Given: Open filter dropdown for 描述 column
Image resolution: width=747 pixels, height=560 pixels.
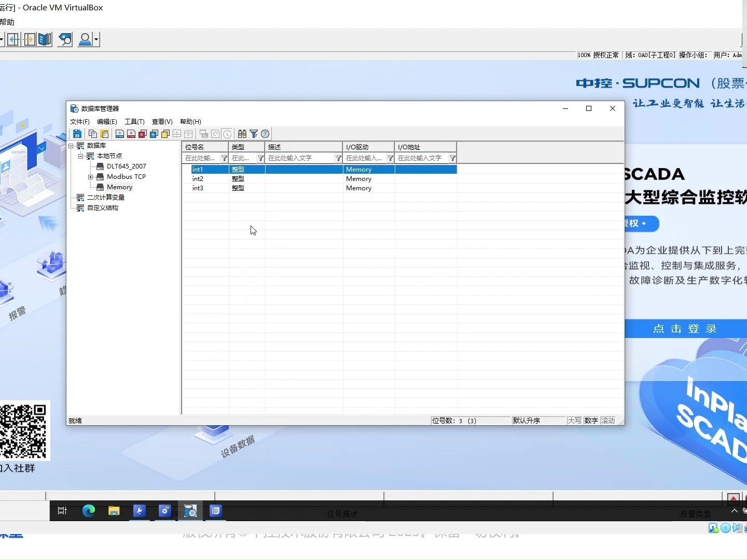Looking at the screenshot, I should [x=338, y=158].
